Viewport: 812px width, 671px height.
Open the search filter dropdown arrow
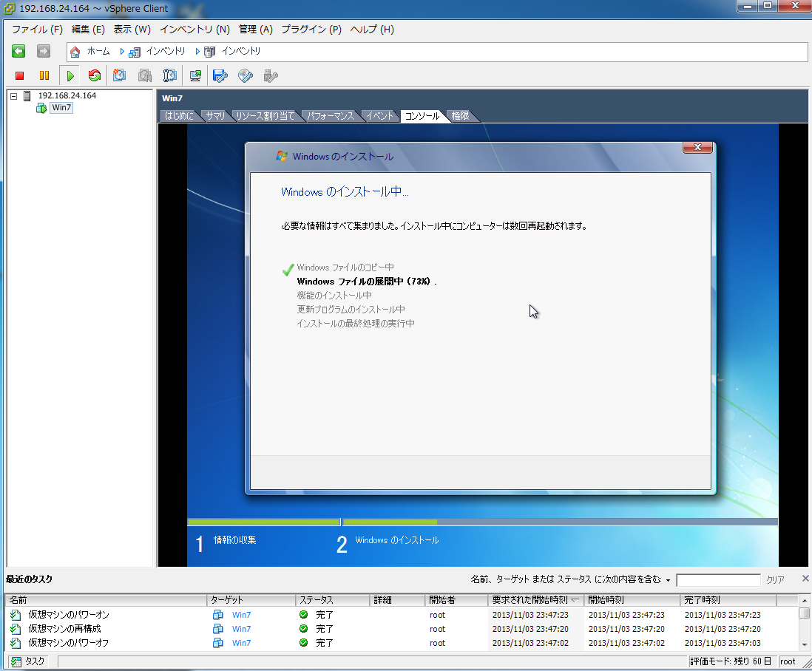pyautogui.click(x=668, y=580)
